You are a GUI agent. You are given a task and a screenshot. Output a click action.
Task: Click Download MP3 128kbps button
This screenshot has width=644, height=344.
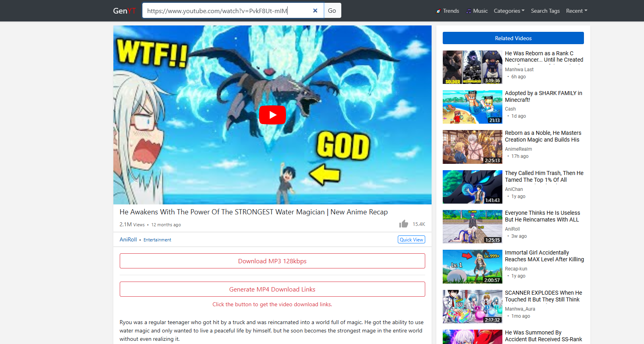pos(272,261)
